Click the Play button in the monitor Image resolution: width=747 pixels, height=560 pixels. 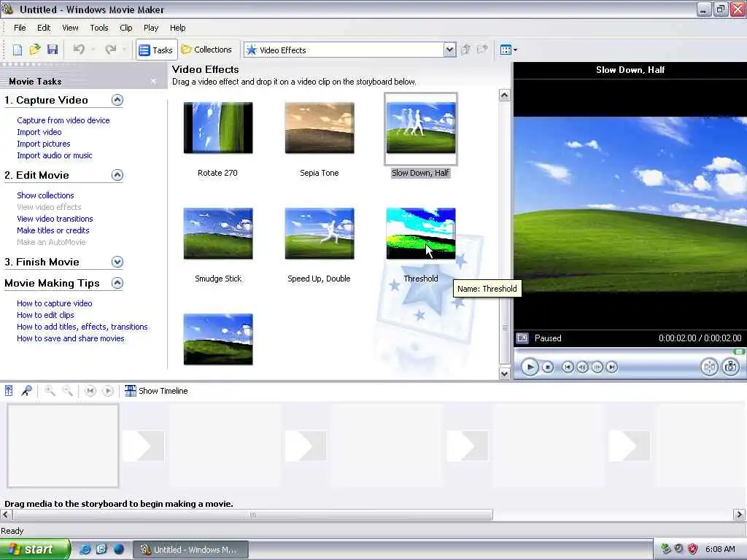pos(530,367)
